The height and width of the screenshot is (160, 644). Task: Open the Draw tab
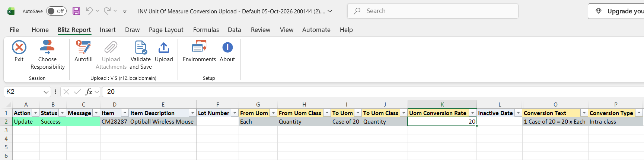133,30
